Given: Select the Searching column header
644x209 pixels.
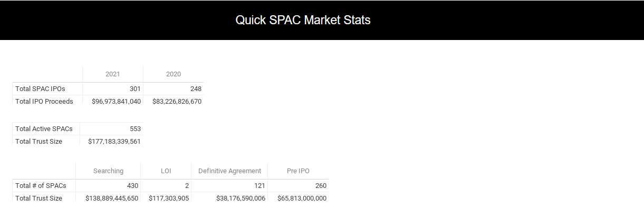Looking at the screenshot, I should tap(108, 171).
